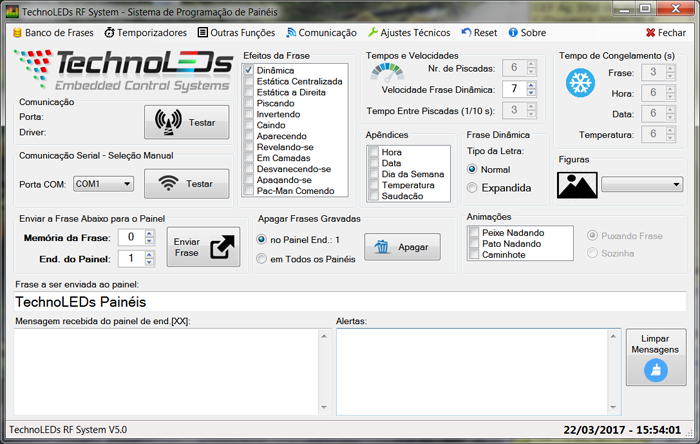Viewport: 700px width, 444px height.
Task: Check the Caindo effect option
Action: [249, 125]
